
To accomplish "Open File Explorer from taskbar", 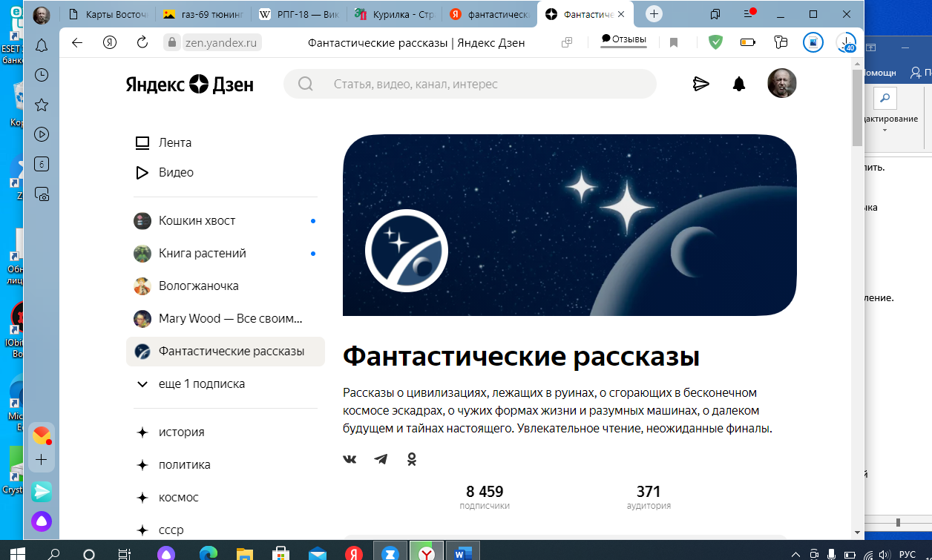I will tap(245, 554).
